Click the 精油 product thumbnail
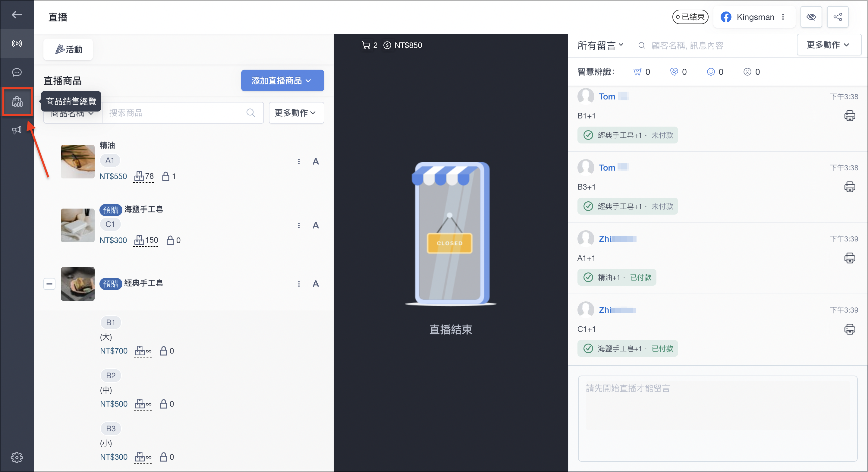This screenshot has width=868, height=472. tap(77, 162)
